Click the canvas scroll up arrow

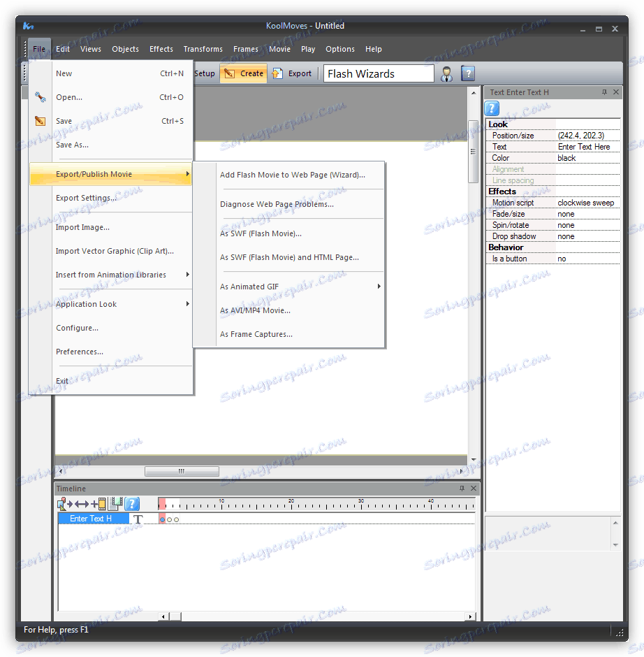pos(474,93)
